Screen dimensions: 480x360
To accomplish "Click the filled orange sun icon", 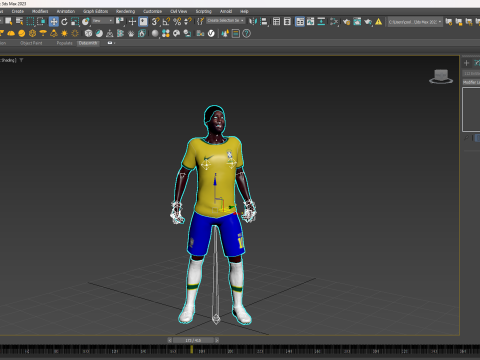I will [64, 33].
